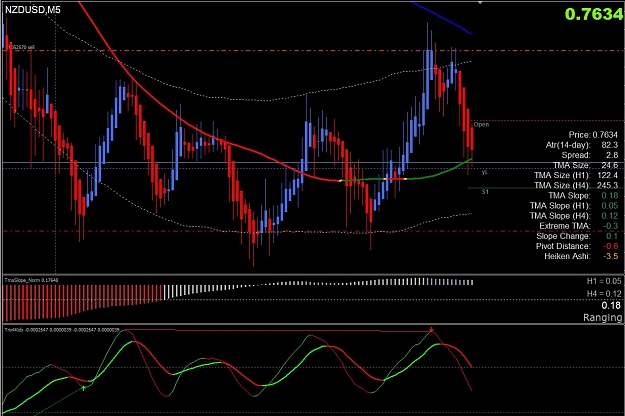The height and width of the screenshot is (416, 625).
Task: Click the 'Open' price line label
Action: pyautogui.click(x=481, y=125)
